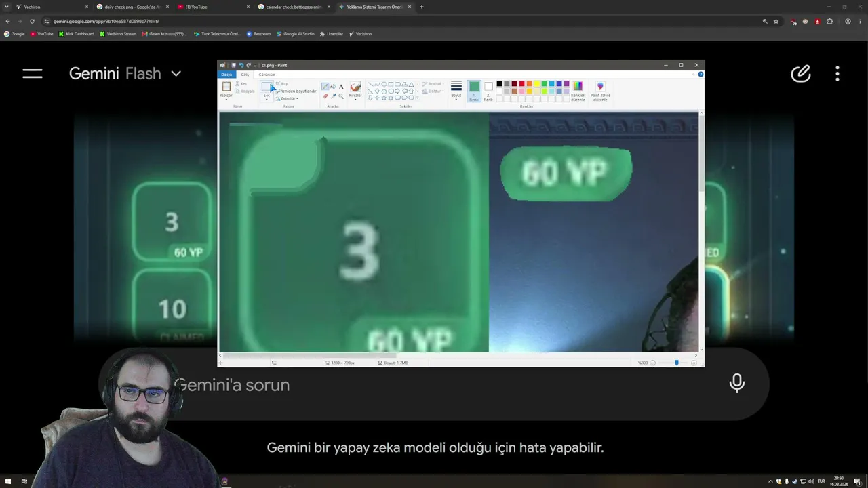868x488 pixels.
Task: Switch to the (1) YouTube browser tab
Action: (x=213, y=7)
